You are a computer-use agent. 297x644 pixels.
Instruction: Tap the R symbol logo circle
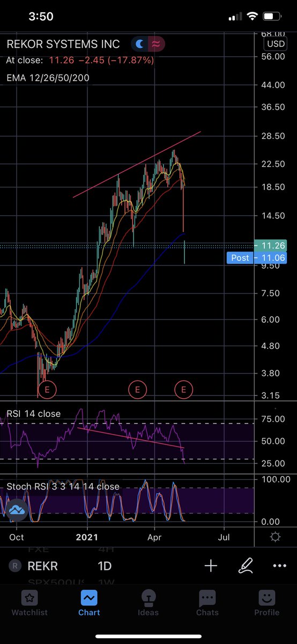coord(16,566)
